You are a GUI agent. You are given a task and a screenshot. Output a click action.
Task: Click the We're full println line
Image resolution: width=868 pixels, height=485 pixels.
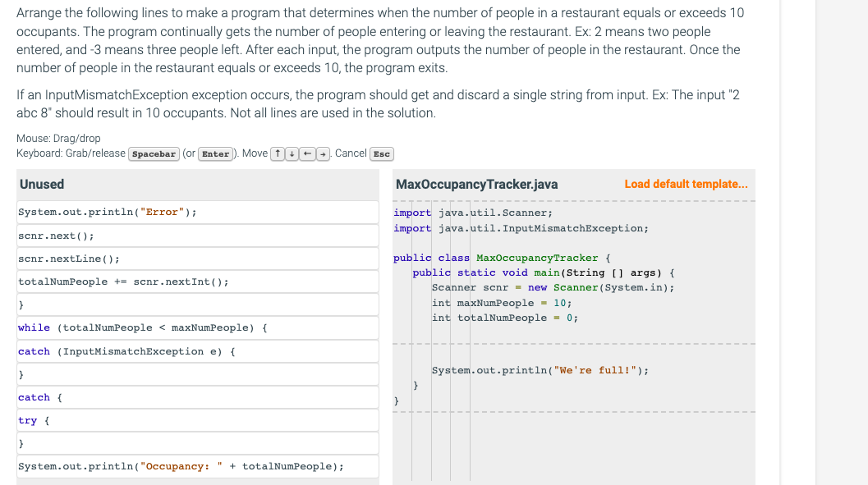(x=540, y=371)
